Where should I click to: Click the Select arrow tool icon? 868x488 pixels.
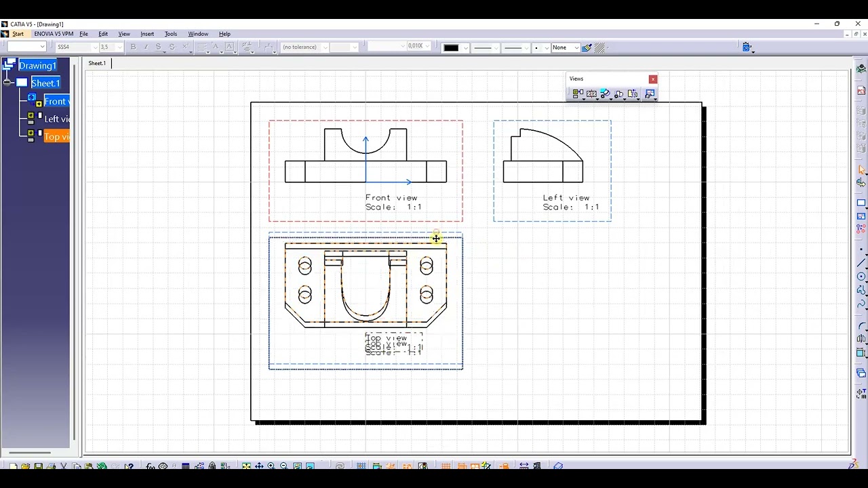point(861,169)
